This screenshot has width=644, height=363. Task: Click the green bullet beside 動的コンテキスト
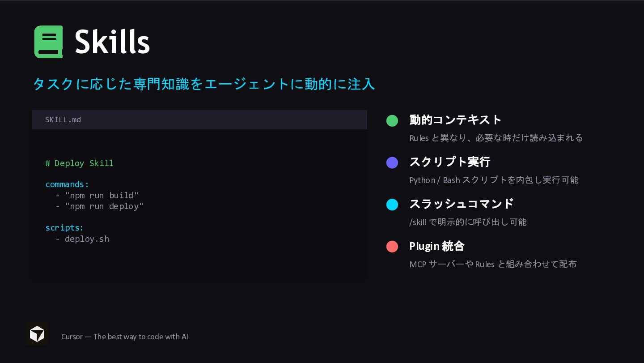392,121
